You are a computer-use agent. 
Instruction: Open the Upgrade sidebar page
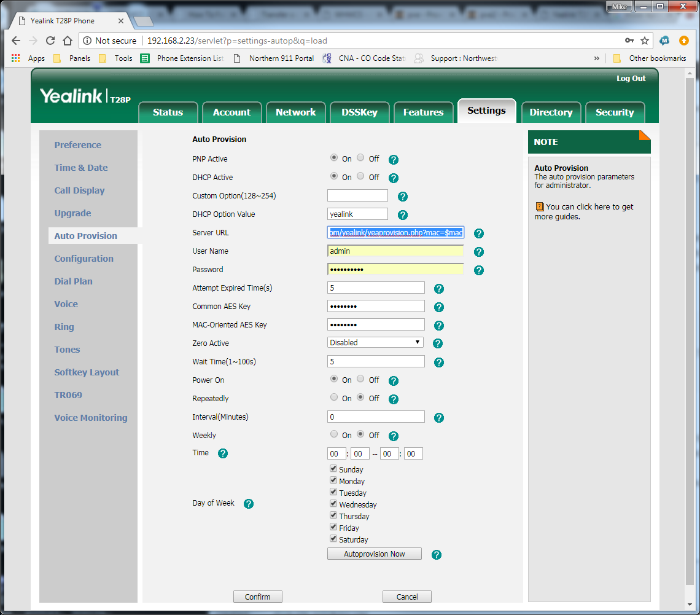click(73, 213)
